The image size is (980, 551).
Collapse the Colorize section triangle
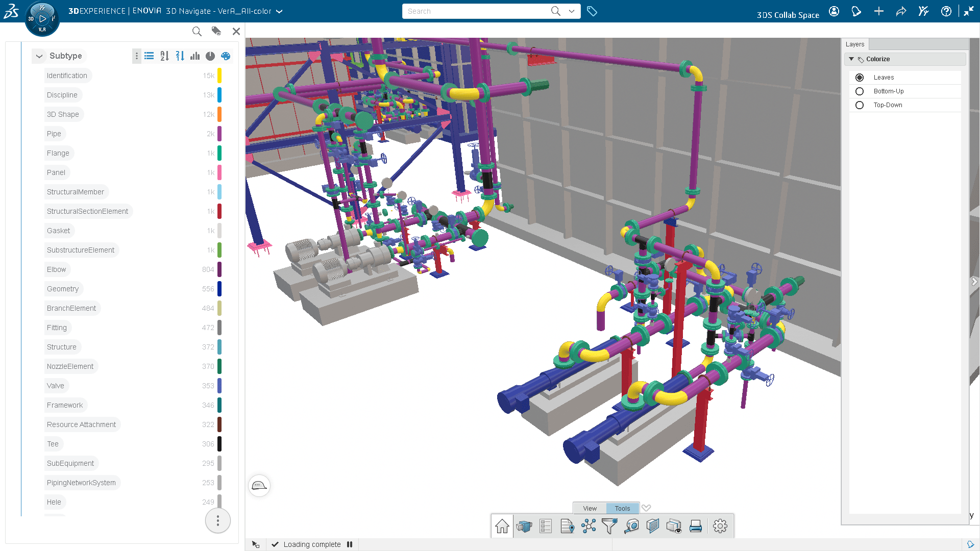coord(851,59)
